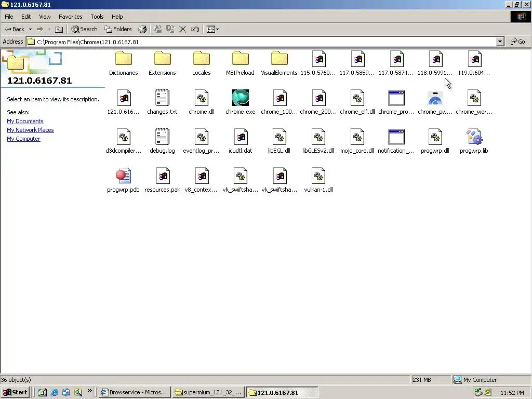The width and height of the screenshot is (532, 399).
Task: Open the Tools menu
Action: (x=97, y=17)
